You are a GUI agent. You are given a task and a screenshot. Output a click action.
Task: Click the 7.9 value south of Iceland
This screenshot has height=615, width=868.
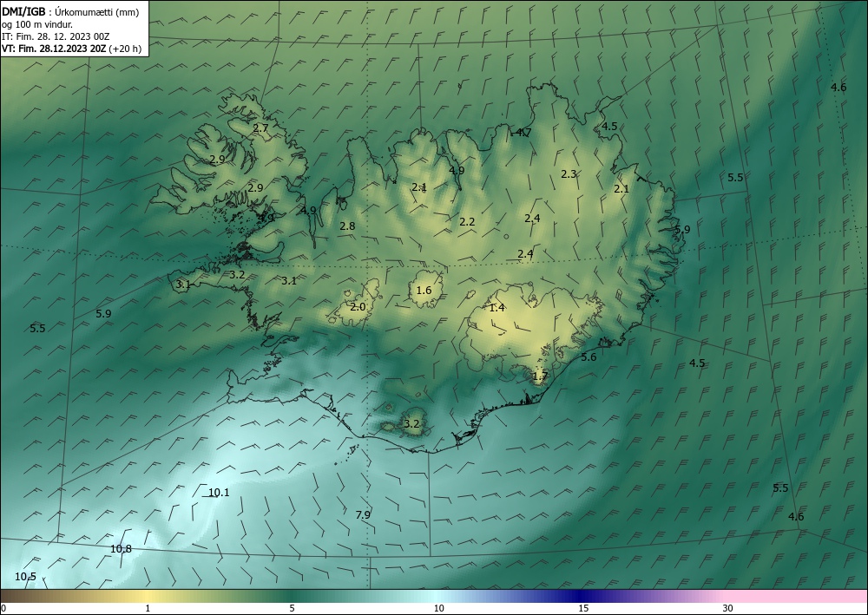363,515
